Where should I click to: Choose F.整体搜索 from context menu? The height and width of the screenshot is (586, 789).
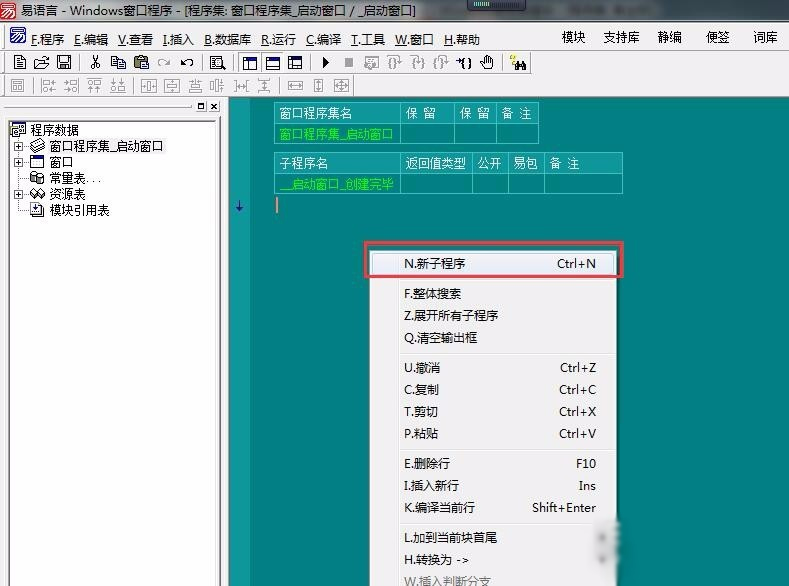coord(493,293)
